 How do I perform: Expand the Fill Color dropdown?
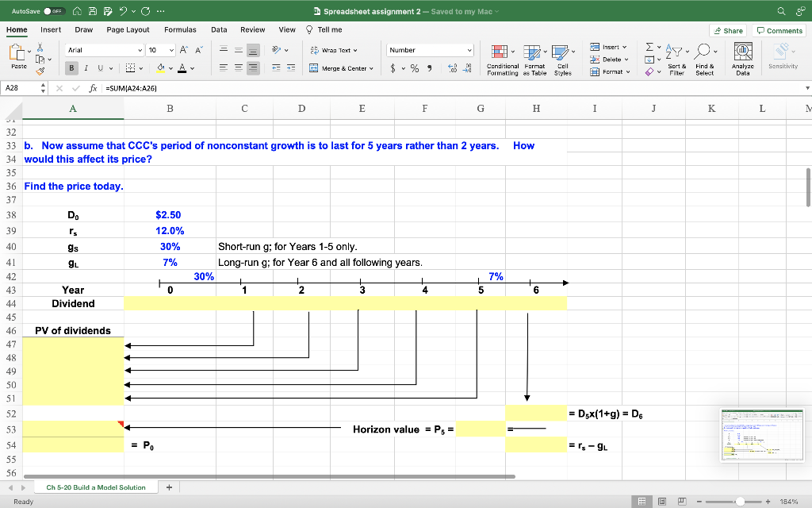point(171,69)
